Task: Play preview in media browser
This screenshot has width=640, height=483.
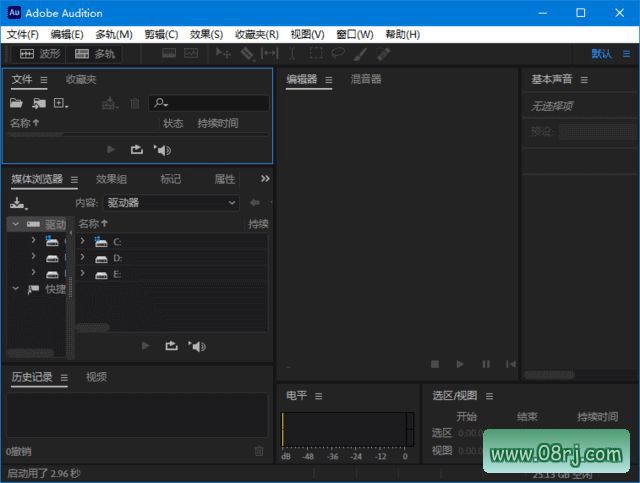Action: (x=145, y=346)
